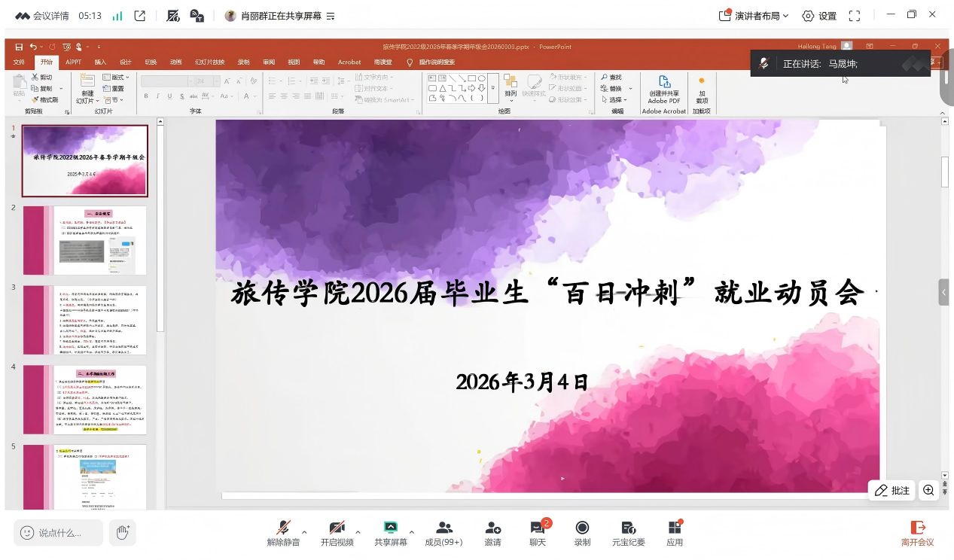Open the 聊天 chat panel
Screen dimensions: 954x560
[537, 533]
